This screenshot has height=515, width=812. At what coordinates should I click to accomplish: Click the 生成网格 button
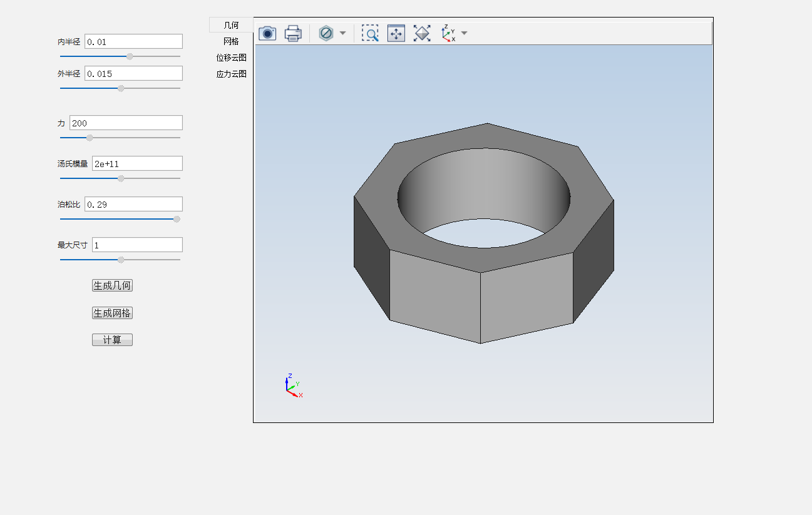pos(112,313)
